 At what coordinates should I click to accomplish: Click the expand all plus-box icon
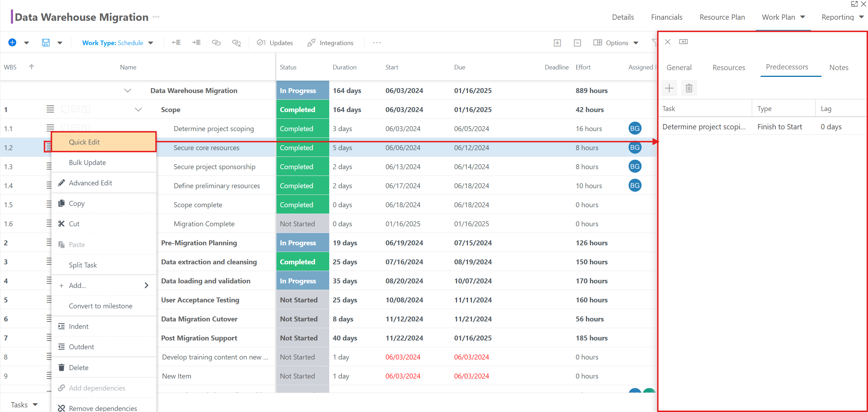click(557, 43)
